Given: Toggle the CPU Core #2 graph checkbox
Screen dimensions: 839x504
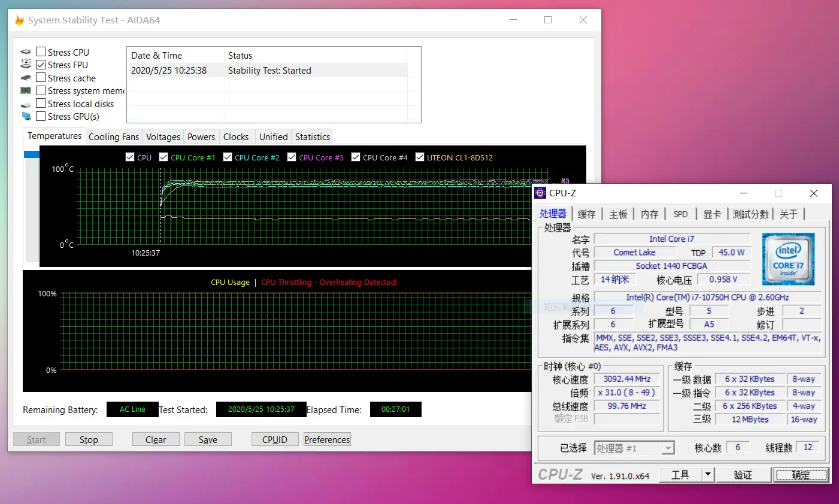Looking at the screenshot, I should (x=228, y=157).
